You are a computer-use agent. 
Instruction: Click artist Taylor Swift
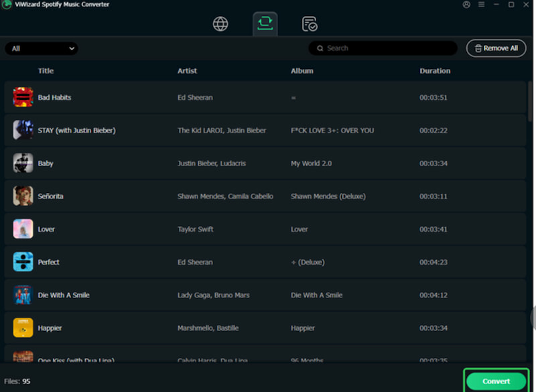click(x=195, y=229)
